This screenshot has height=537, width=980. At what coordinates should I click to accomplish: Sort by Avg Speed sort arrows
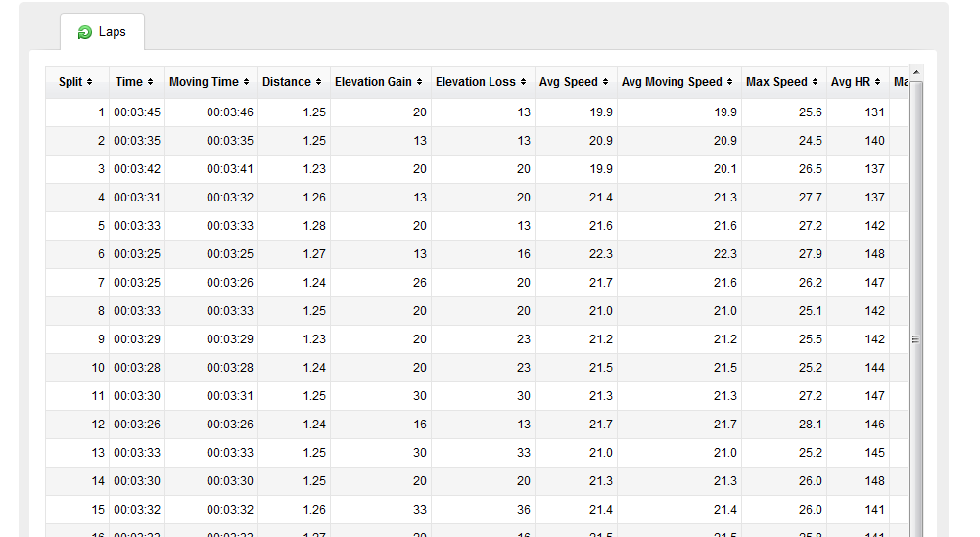(605, 82)
